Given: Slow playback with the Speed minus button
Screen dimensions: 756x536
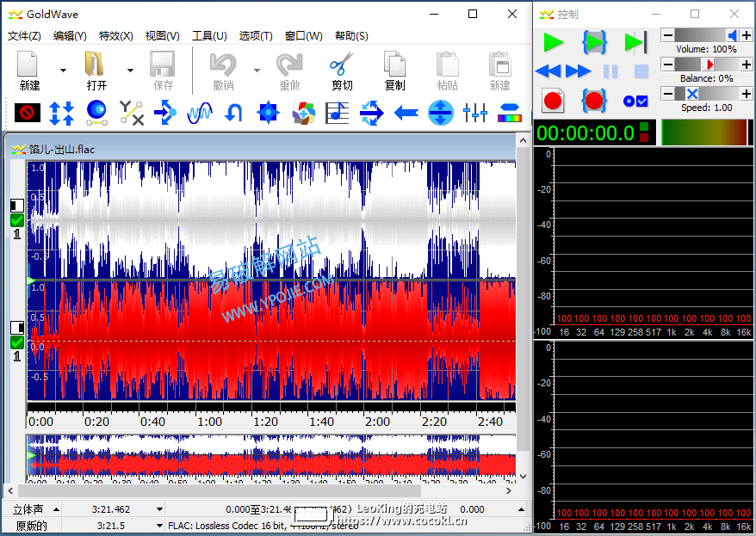Looking at the screenshot, I should 668,94.
